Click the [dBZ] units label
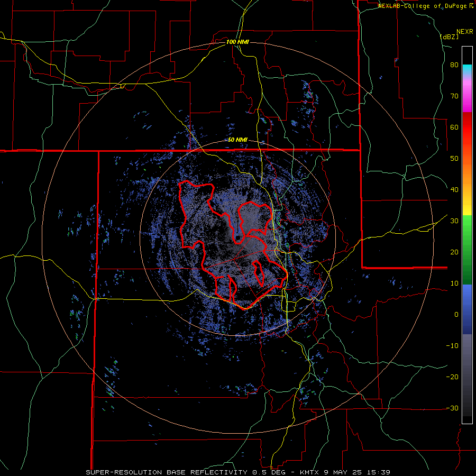This screenshot has height=476, width=476. pyautogui.click(x=449, y=36)
